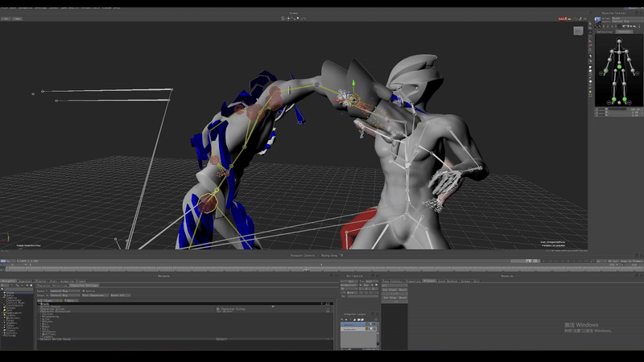Click the reference effector between the feet

(619, 103)
